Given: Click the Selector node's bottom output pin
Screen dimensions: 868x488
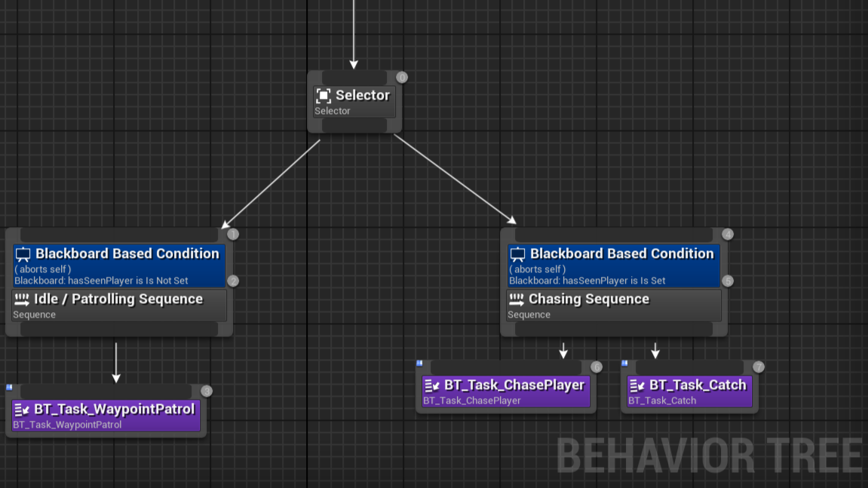Looking at the screenshot, I should click(354, 125).
